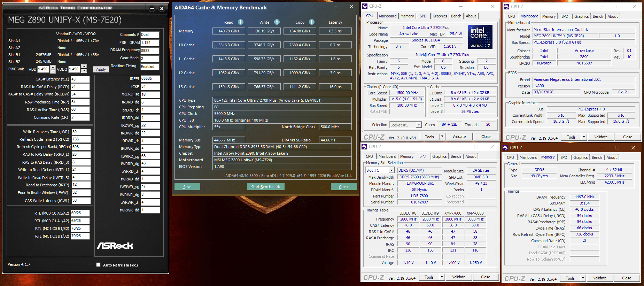644x286 pixels.
Task: Open Memory tab in CPU-Z SPD window
Action: pyautogui.click(x=407, y=156)
